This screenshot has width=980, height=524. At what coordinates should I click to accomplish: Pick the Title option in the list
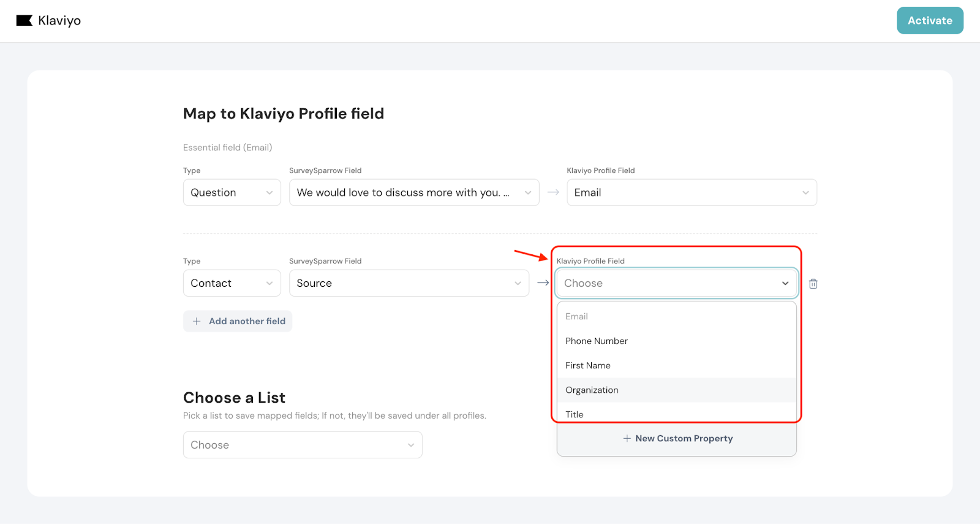point(575,414)
